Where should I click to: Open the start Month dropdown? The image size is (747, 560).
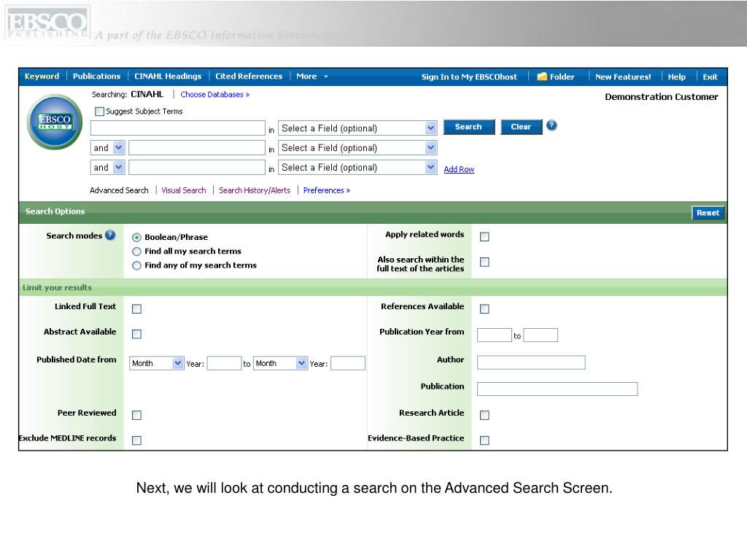(x=157, y=363)
